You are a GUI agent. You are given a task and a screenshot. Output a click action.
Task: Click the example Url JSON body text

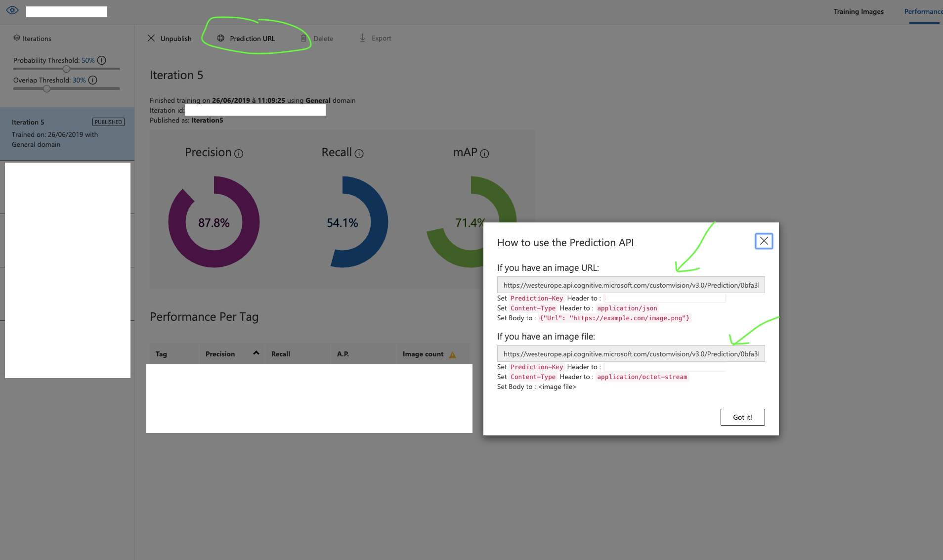point(614,318)
